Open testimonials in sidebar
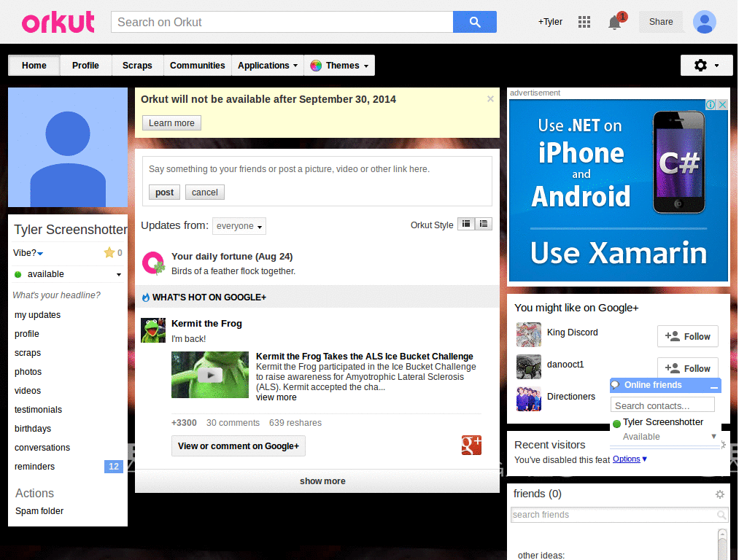This screenshot has width=747, height=560. (x=38, y=410)
